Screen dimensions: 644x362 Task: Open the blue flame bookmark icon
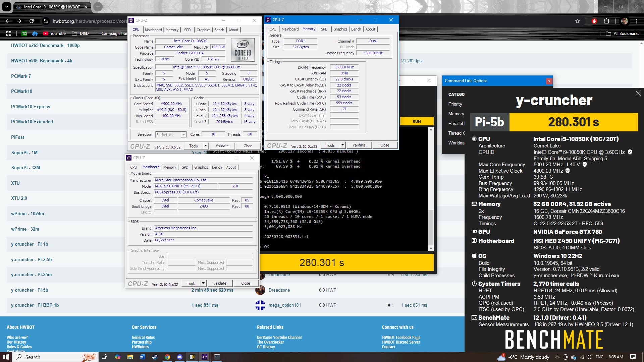tap(35, 34)
